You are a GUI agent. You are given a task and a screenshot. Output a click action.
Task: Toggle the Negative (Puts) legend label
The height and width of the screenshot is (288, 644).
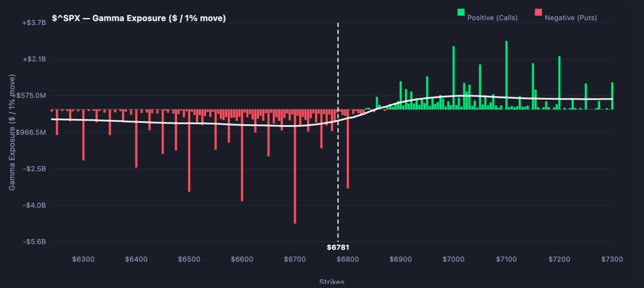pos(571,18)
